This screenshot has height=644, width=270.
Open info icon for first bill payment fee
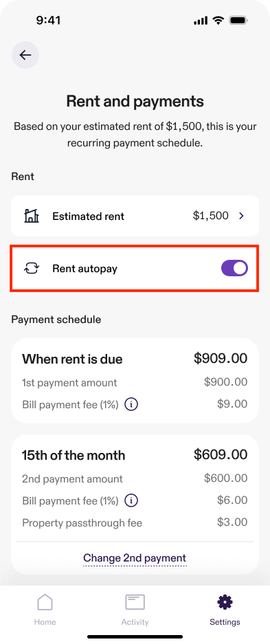tap(131, 405)
